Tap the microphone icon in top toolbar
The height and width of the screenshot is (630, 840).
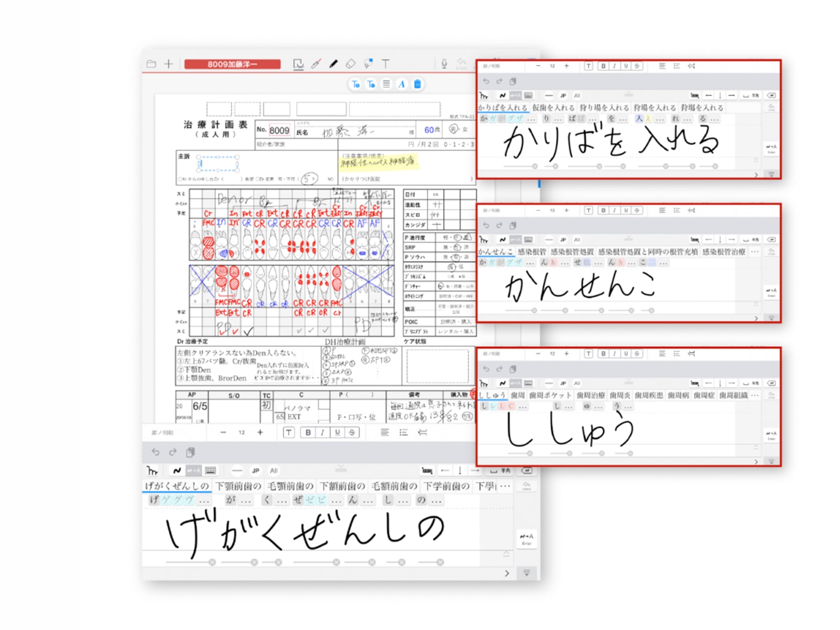444,64
